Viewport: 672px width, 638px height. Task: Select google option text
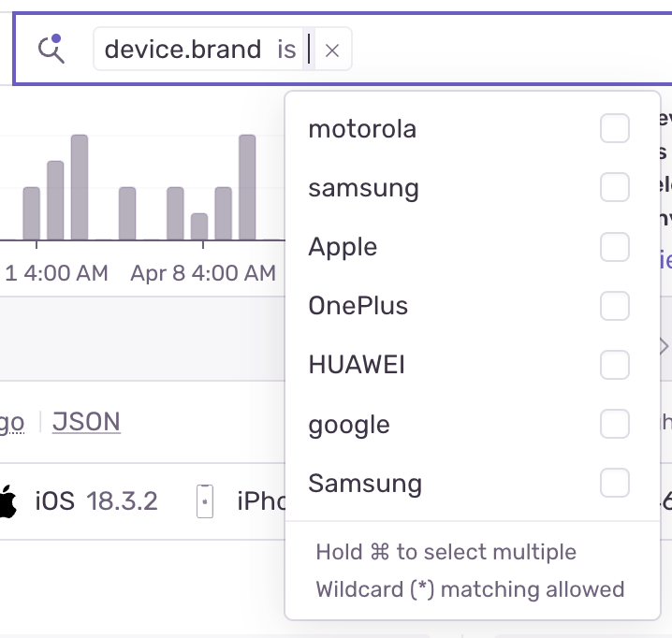tap(349, 426)
